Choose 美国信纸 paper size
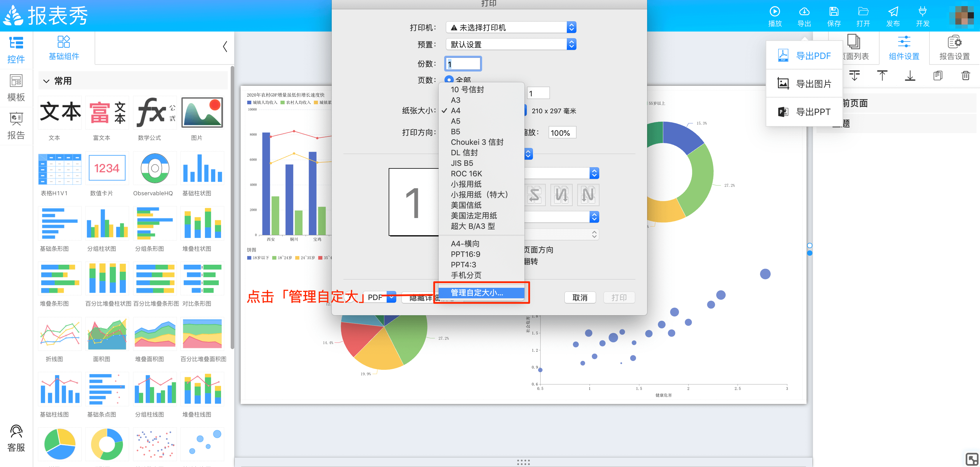Image resolution: width=980 pixels, height=467 pixels. click(x=482, y=205)
